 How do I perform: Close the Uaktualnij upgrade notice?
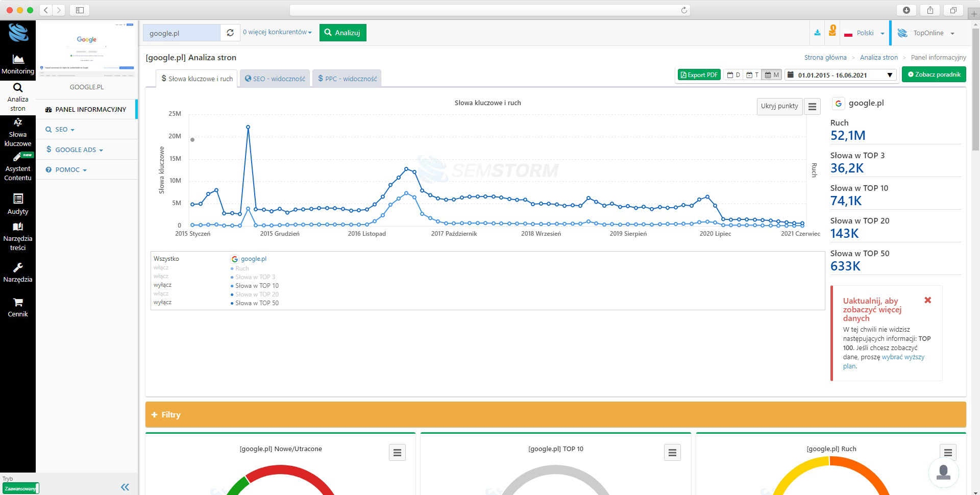[x=928, y=300]
